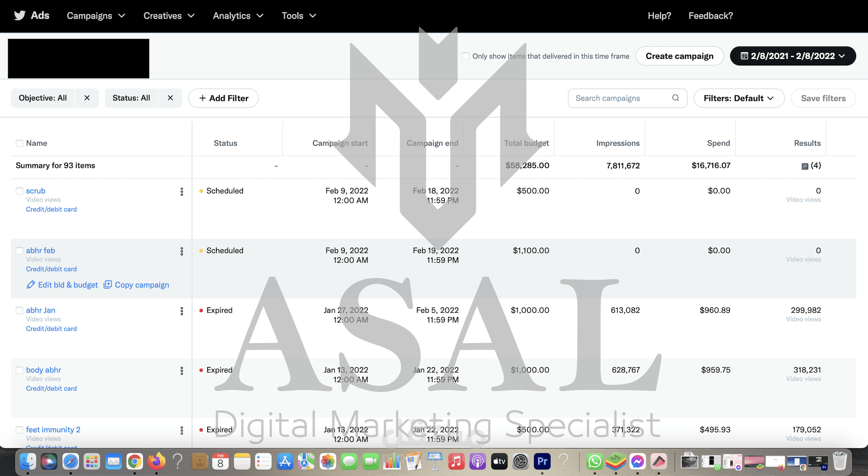Click the Create campaign button
The image size is (868, 476).
click(679, 56)
